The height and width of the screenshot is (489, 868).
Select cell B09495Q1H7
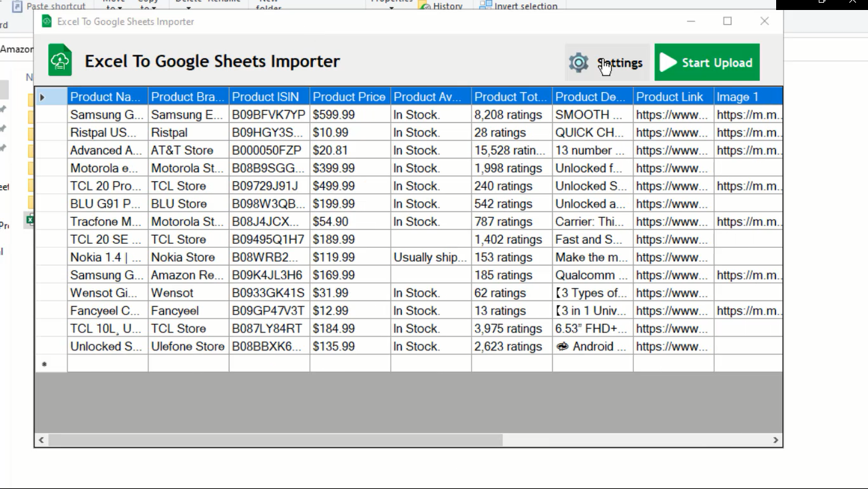click(270, 239)
